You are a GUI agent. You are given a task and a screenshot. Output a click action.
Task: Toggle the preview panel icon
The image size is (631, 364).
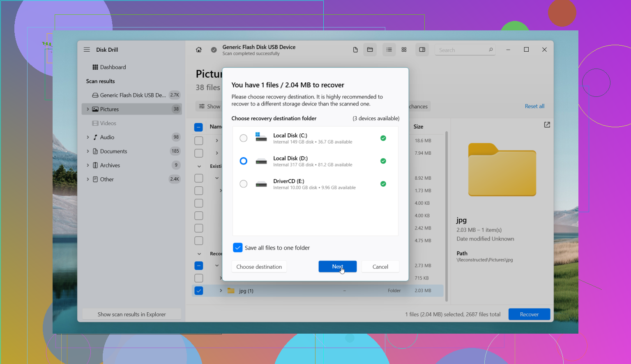pyautogui.click(x=422, y=50)
